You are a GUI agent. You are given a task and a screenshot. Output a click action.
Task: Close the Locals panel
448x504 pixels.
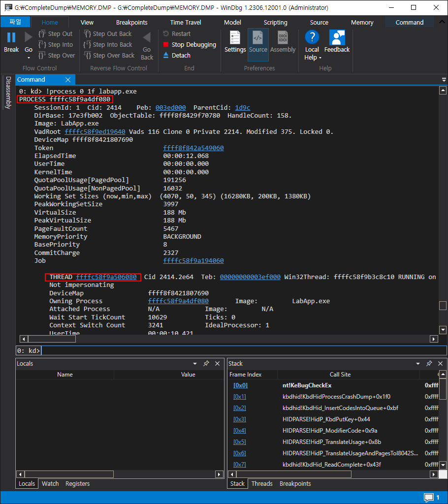pyautogui.click(x=218, y=364)
